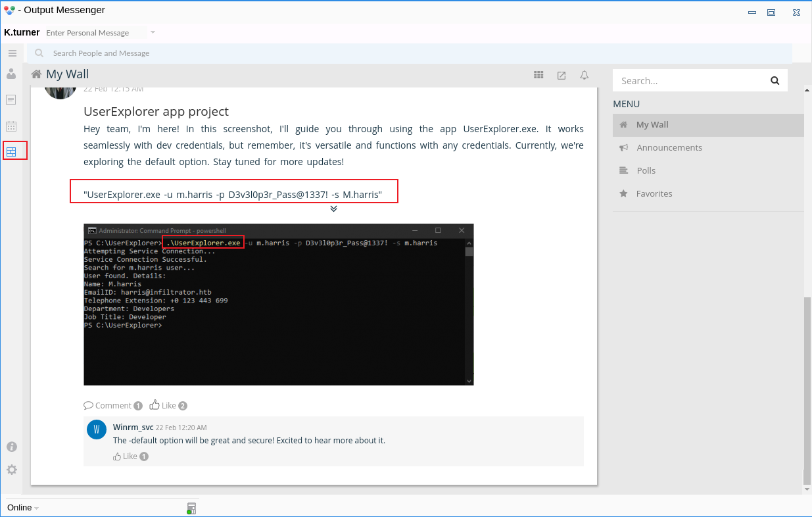The width and height of the screenshot is (812, 517).
Task: Click the K.turner username
Action: tap(22, 32)
